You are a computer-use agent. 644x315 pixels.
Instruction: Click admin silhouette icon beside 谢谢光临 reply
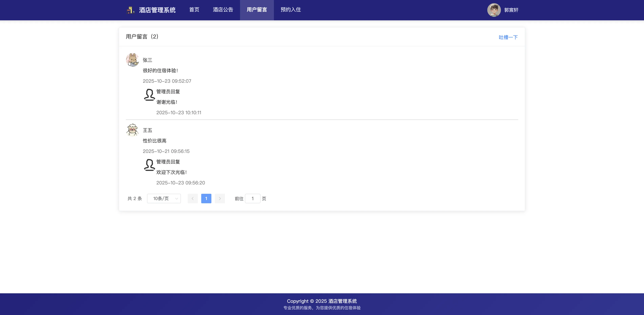pos(149,95)
